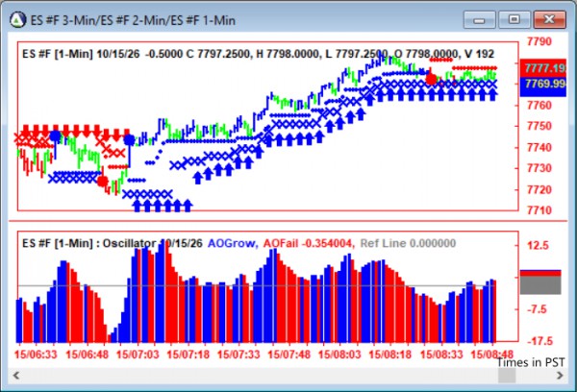Viewport: 577px width, 392px height.
Task: Click the 15/08:03 time axis label
Action: [x=339, y=355]
